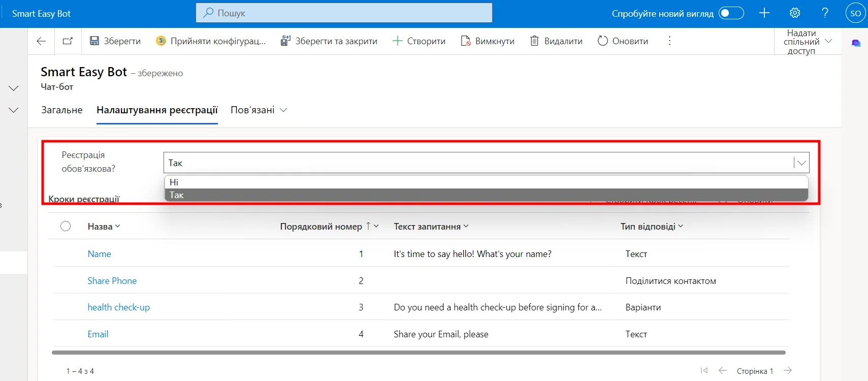The image size is (868, 381).
Task: Open the Share Phone registration step
Action: pyautogui.click(x=112, y=281)
